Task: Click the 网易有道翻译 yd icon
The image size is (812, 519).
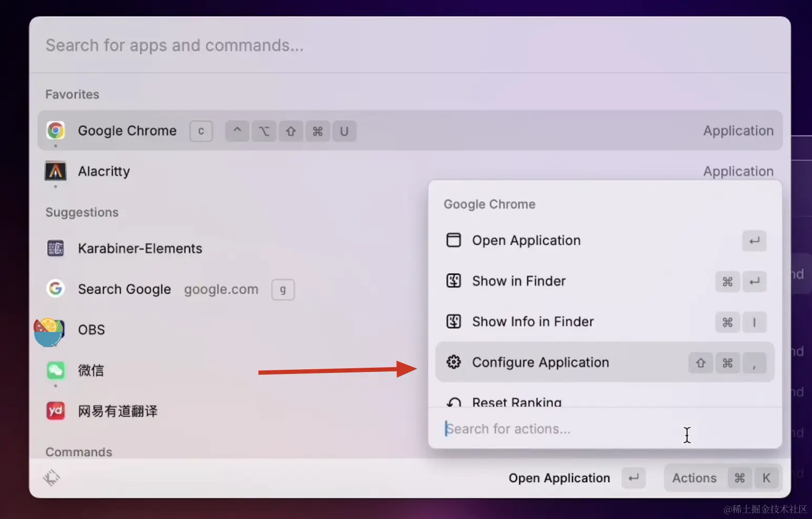Action: [x=56, y=411]
